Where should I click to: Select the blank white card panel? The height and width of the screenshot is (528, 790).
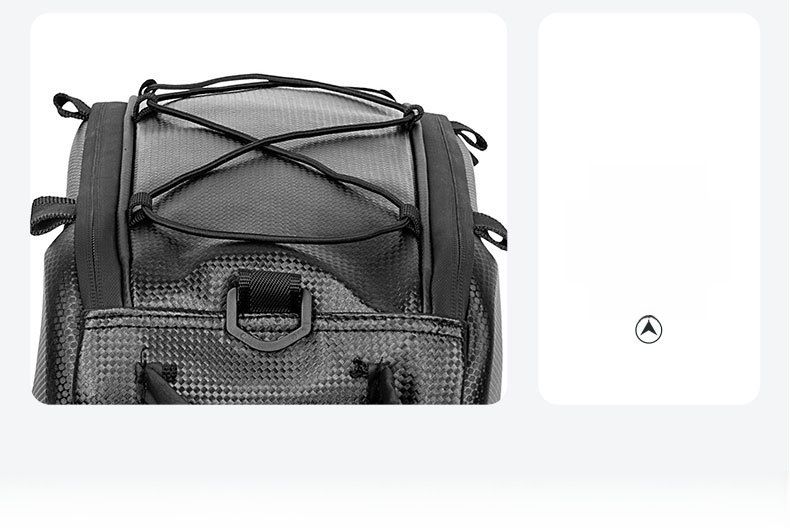(648, 209)
